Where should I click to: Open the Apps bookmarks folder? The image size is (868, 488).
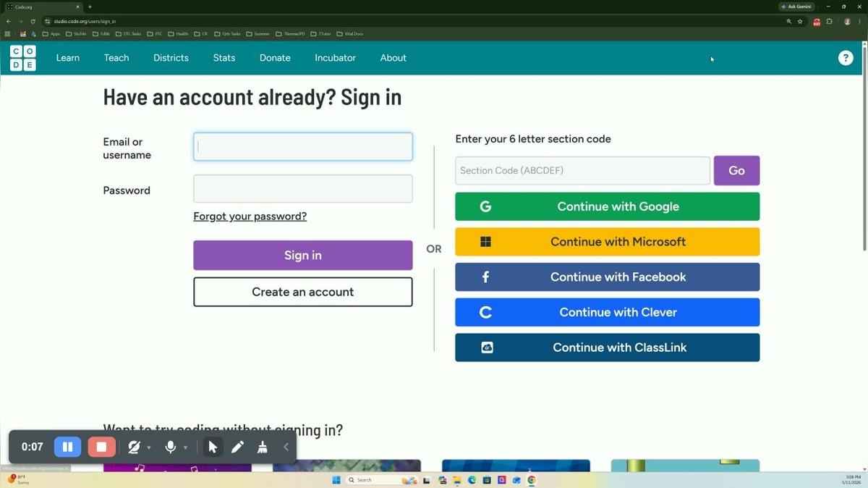(x=51, y=33)
